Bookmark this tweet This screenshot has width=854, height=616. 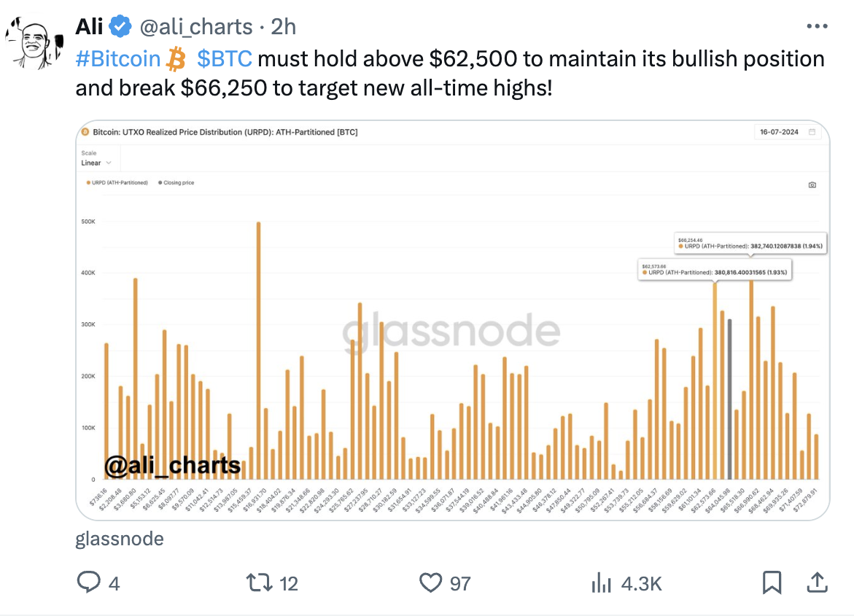point(772,582)
